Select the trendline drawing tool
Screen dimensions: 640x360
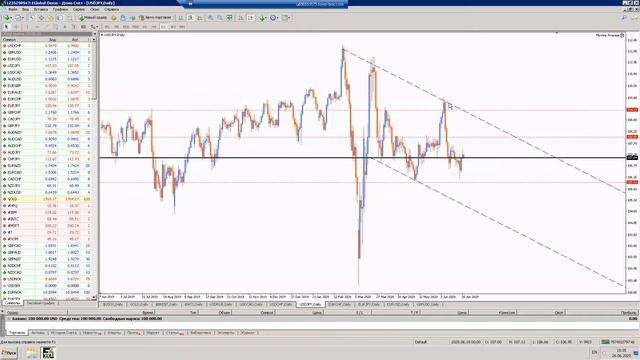[x=46, y=27]
